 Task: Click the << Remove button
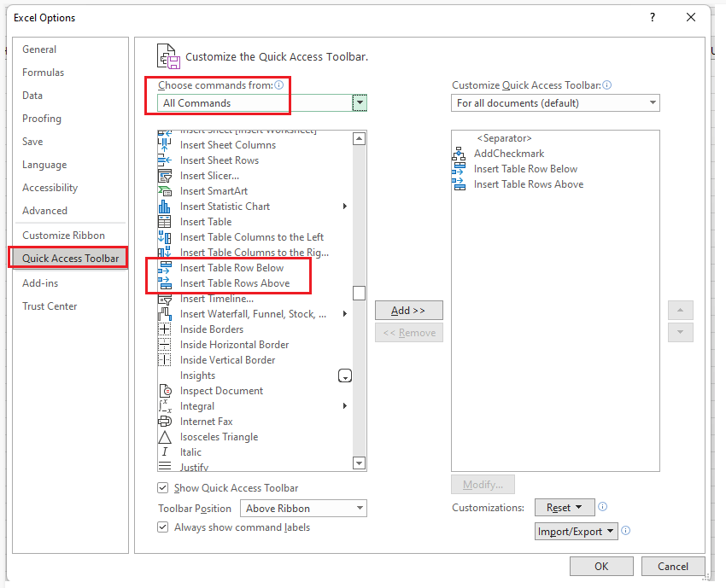tap(409, 333)
